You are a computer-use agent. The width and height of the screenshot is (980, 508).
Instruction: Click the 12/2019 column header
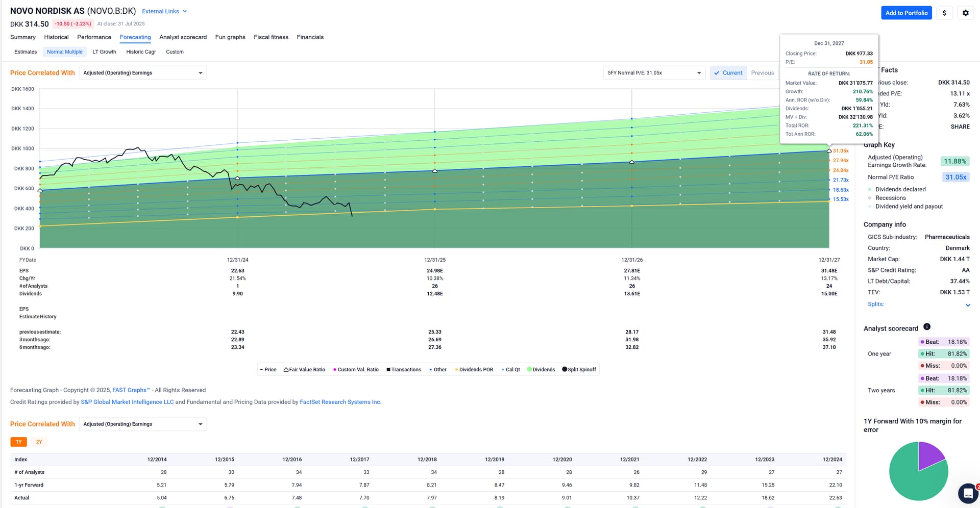[x=494, y=460]
